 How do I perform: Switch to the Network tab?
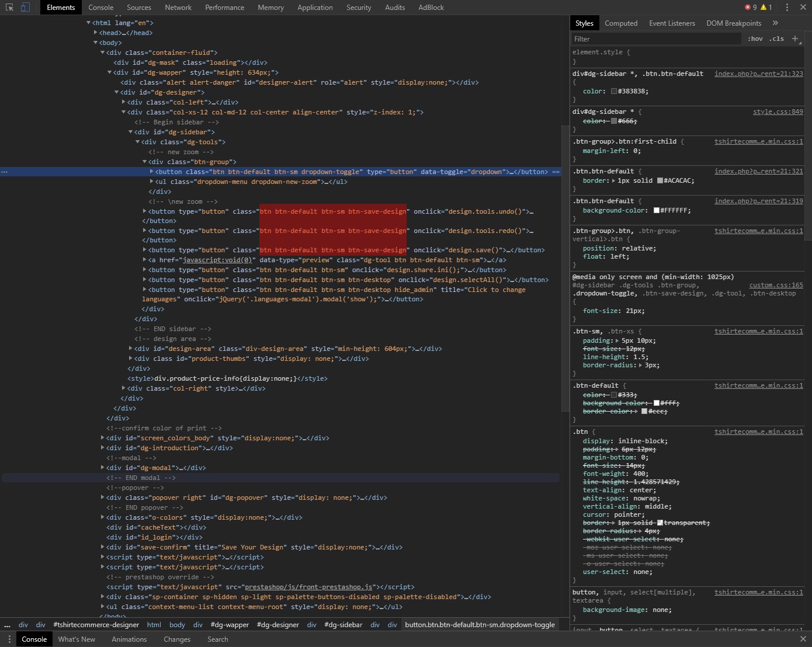tap(178, 8)
